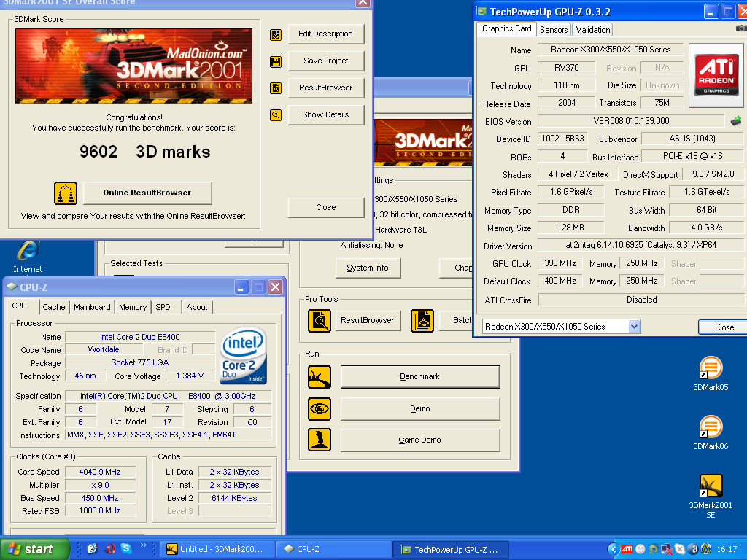Image resolution: width=747 pixels, height=560 pixels.
Task: Click the Pro Tools ResultBrowser button
Action: click(368, 321)
